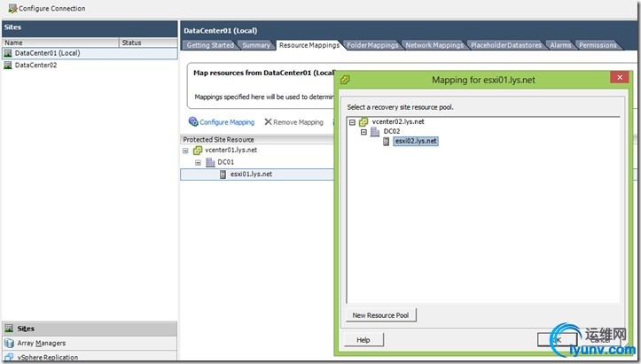Viewport: 641px width, 364px height.
Task: Open the Alarms tab
Action: coord(560,45)
